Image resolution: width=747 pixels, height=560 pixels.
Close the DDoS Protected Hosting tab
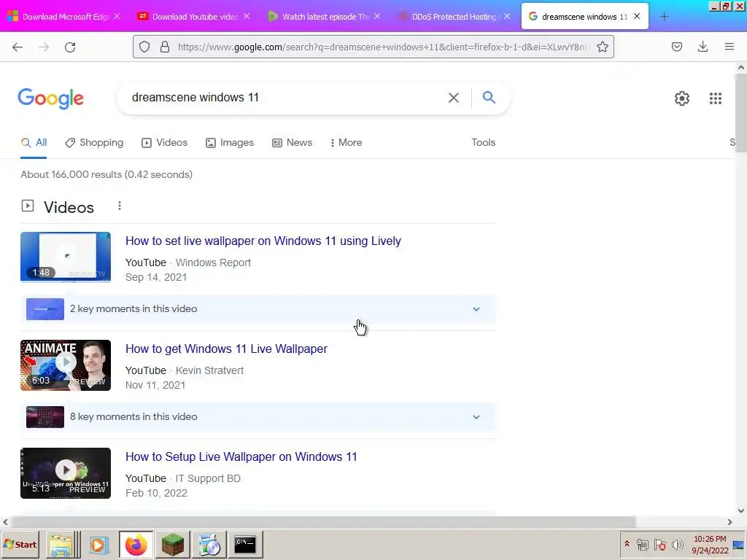pos(507,16)
